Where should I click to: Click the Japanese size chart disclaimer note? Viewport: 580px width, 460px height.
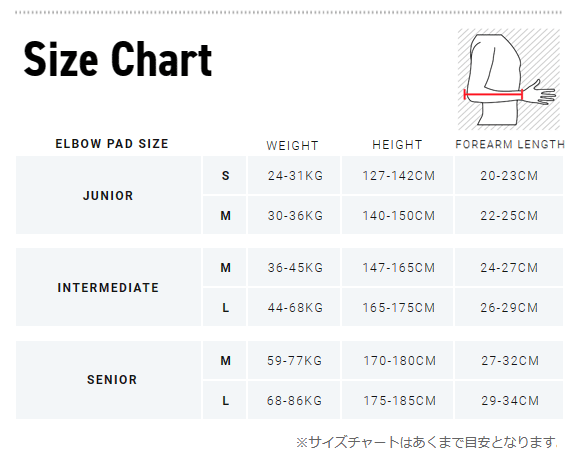click(427, 442)
